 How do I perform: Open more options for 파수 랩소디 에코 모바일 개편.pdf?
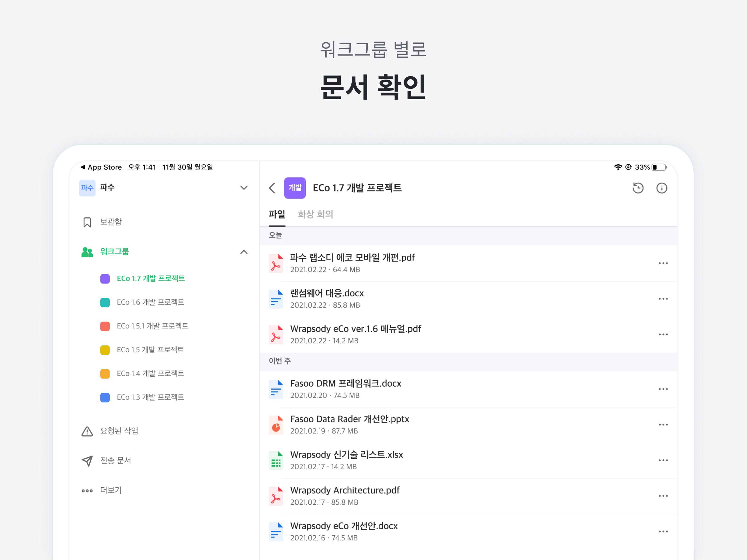663,263
